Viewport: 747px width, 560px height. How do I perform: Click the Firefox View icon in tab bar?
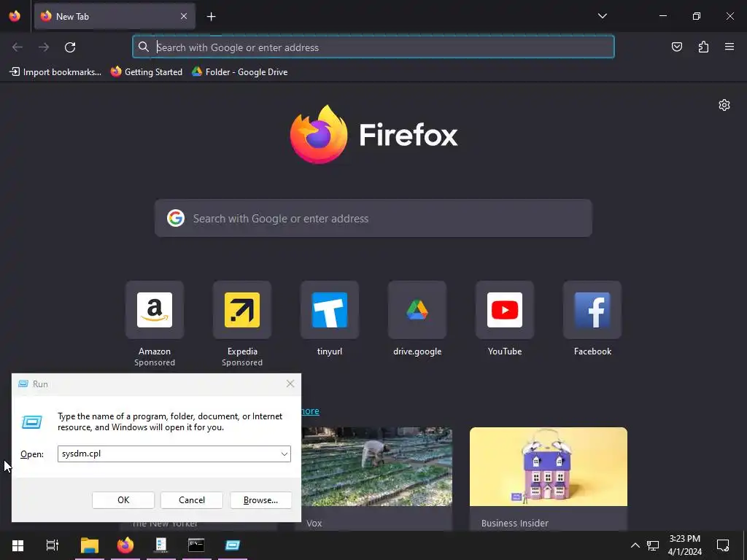(15, 16)
